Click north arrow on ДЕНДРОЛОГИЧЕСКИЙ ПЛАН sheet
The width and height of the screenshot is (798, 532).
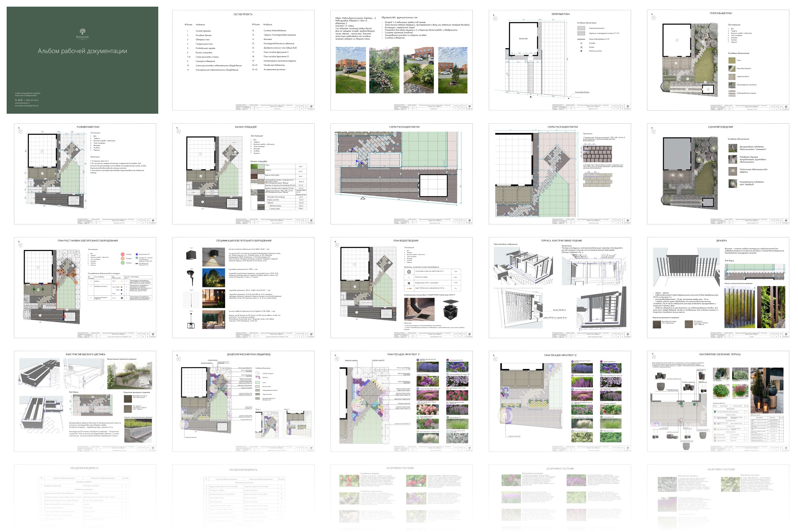click(179, 359)
